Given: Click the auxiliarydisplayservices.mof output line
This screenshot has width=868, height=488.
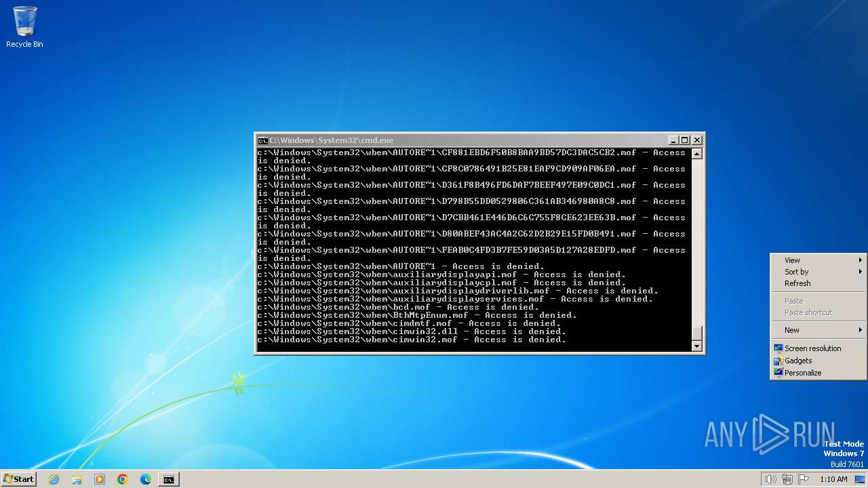Looking at the screenshot, I should (455, 299).
